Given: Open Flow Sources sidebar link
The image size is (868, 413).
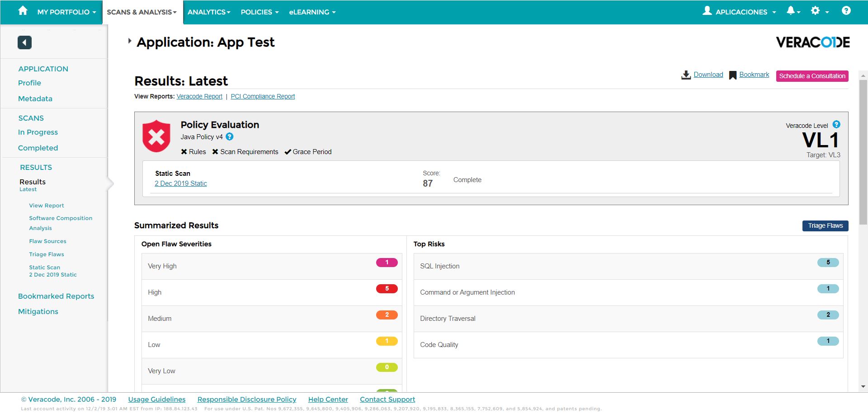Looking at the screenshot, I should tap(47, 241).
